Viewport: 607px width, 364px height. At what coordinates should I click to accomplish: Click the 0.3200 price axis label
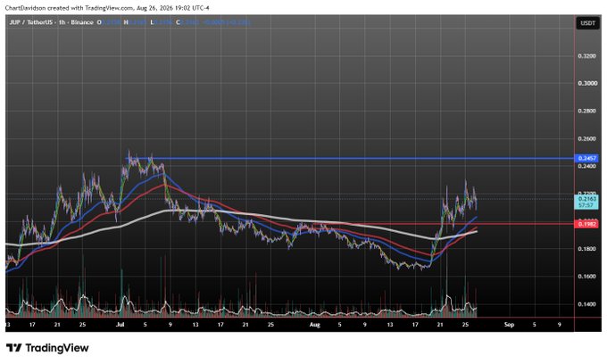click(x=586, y=56)
